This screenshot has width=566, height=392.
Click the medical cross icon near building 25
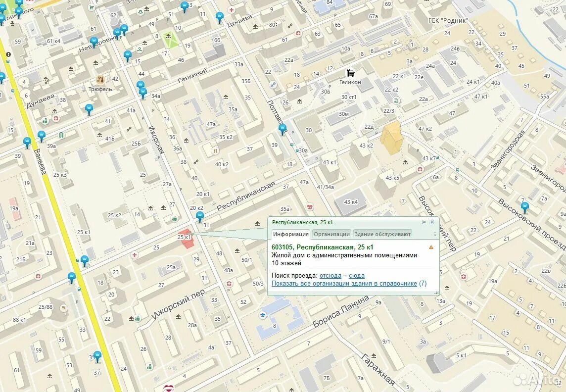click(135, 255)
